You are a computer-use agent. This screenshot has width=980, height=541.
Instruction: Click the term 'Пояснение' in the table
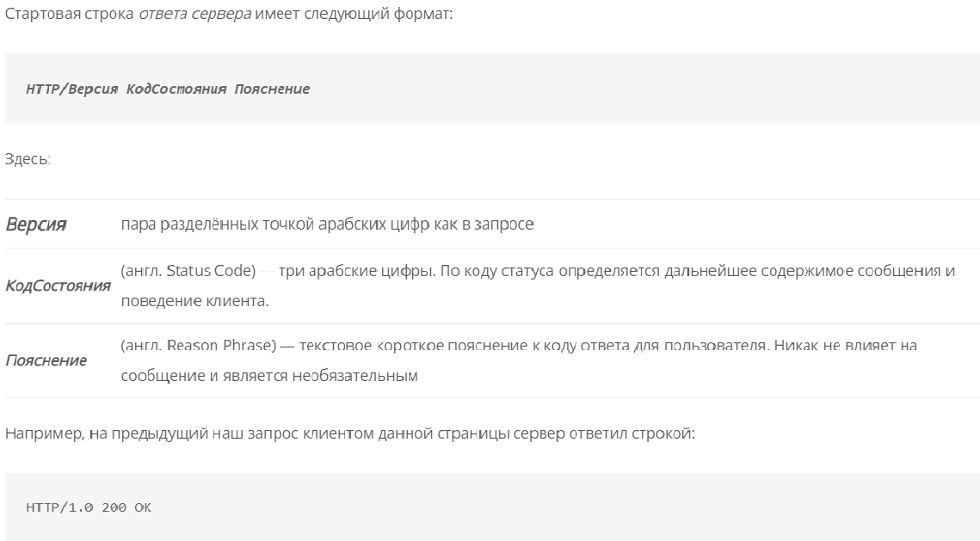point(46,360)
